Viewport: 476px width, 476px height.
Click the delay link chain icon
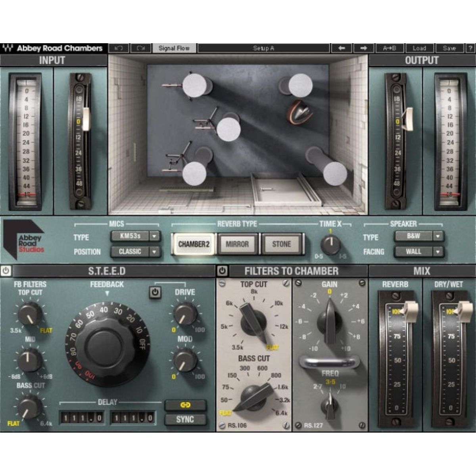tap(185, 405)
